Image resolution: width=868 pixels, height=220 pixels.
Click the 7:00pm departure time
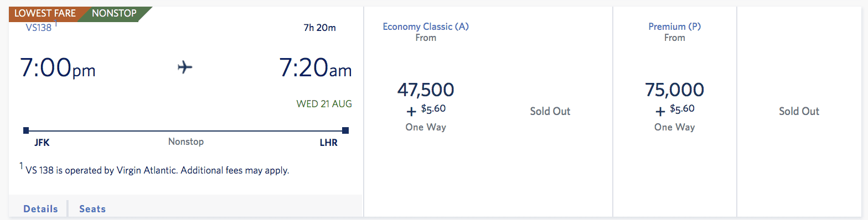(x=58, y=68)
